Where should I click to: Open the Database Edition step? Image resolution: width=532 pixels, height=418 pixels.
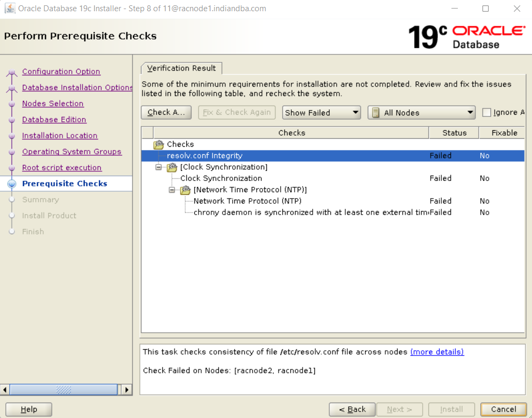coord(54,120)
